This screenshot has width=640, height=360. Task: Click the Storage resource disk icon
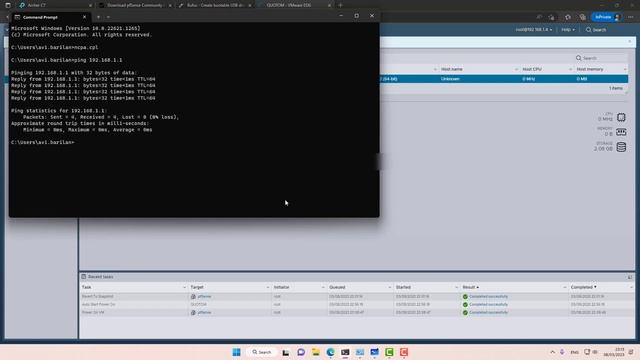click(x=621, y=147)
